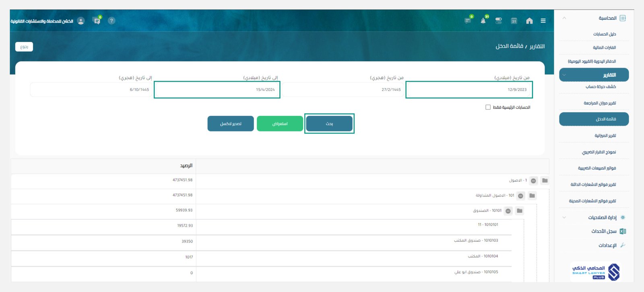Tick the الحسابات الرئيسية فقط checkbox
This screenshot has width=644, height=292.
point(488,107)
